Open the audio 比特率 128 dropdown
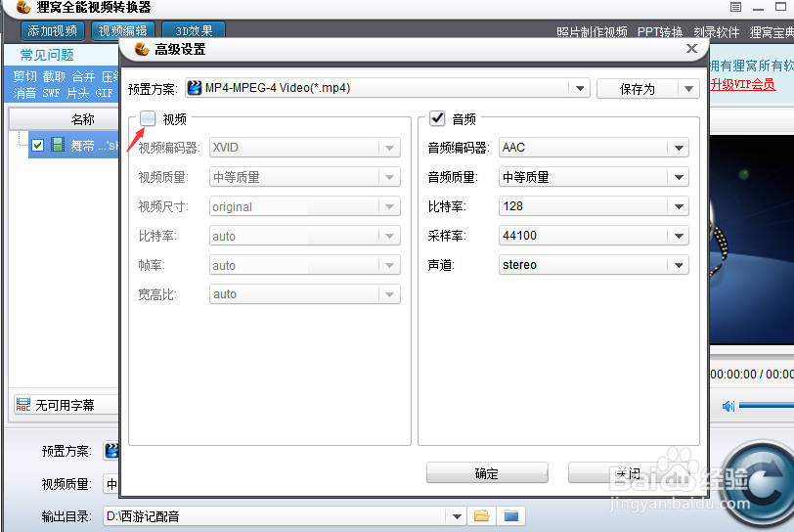The width and height of the screenshot is (794, 532). [x=594, y=206]
